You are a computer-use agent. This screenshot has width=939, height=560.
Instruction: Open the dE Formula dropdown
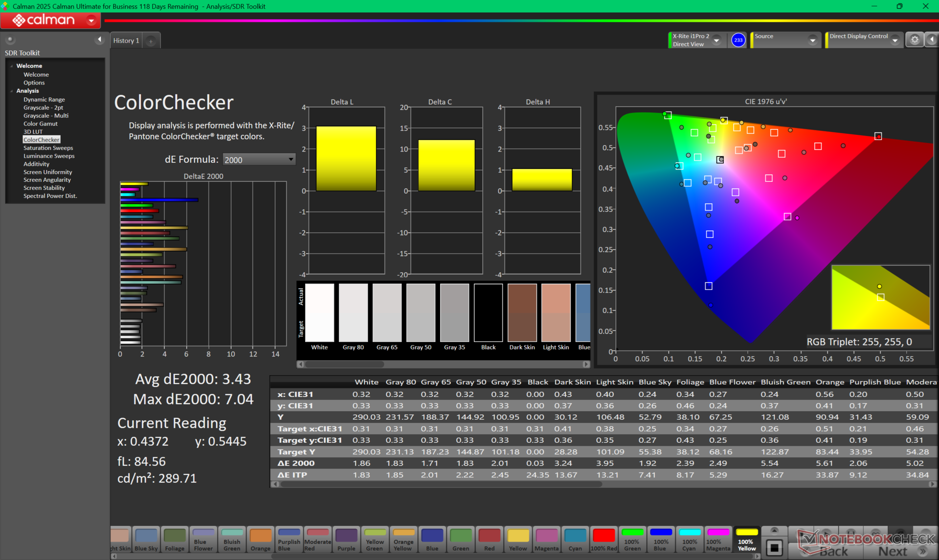click(259, 160)
